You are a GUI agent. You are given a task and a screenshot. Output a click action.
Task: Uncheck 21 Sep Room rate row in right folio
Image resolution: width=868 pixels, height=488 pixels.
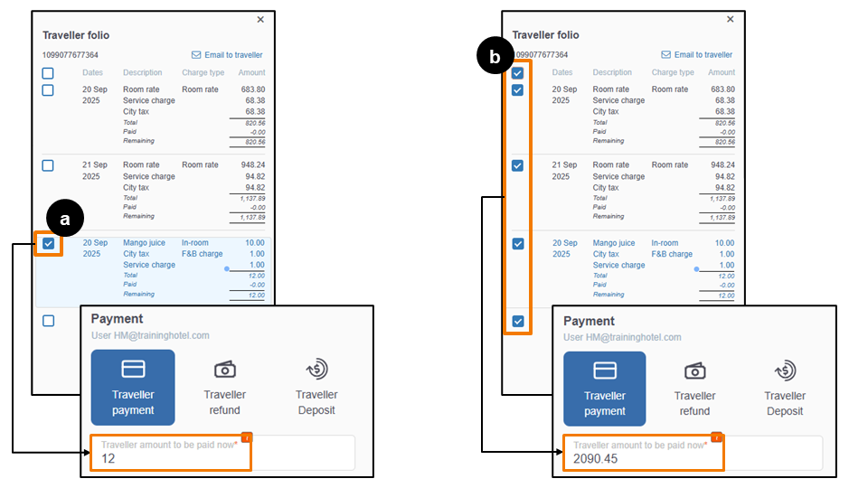click(517, 165)
